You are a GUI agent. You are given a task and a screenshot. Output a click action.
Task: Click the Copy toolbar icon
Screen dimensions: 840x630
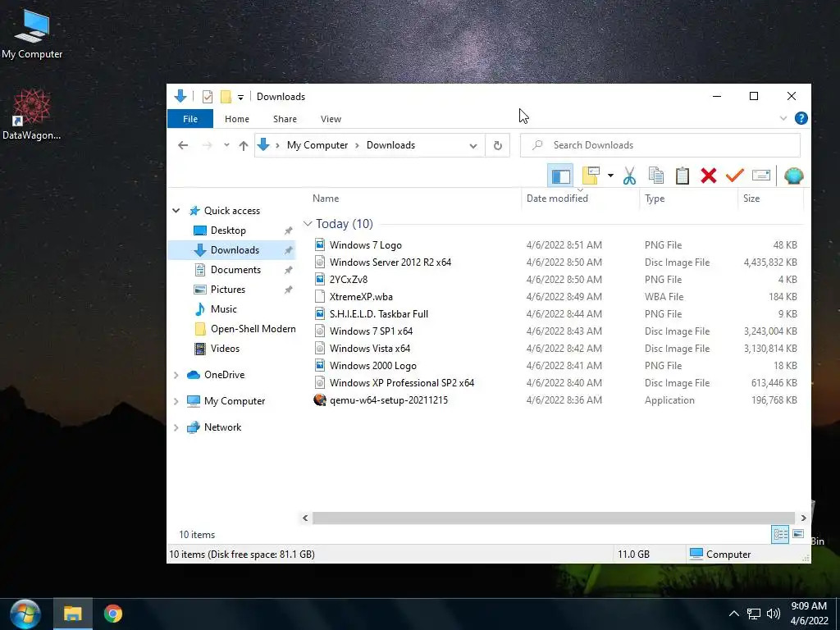coord(655,176)
